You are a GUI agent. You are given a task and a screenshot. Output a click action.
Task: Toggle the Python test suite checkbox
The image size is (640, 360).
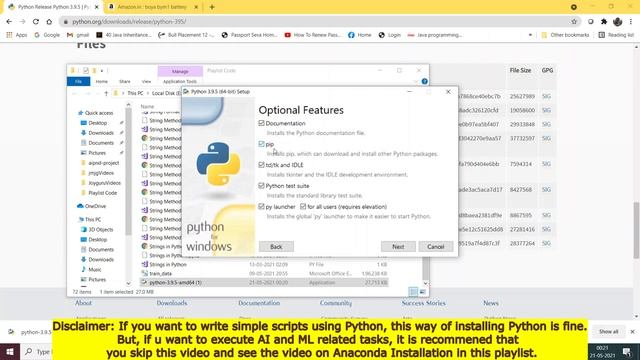[x=261, y=186]
